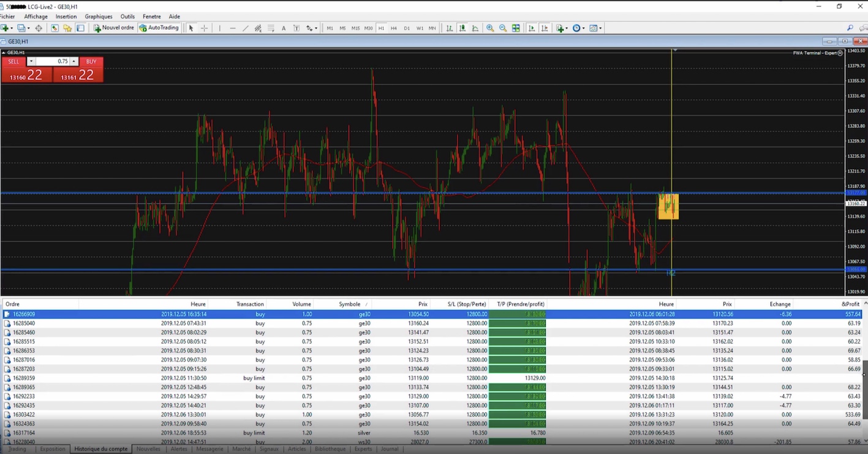Image resolution: width=868 pixels, height=454 pixels.
Task: Switch chart to candlestick mode
Action: coord(462,28)
